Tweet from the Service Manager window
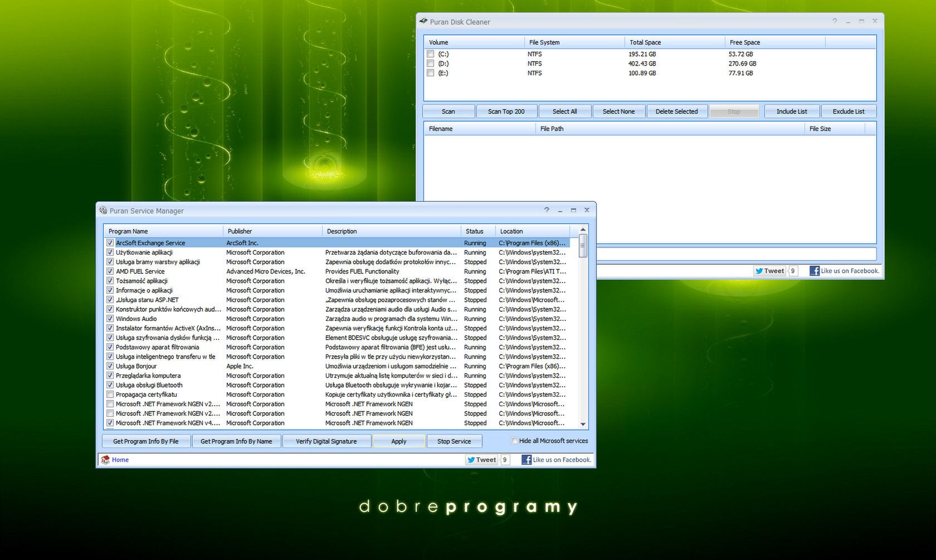The width and height of the screenshot is (936, 560). coord(482,460)
